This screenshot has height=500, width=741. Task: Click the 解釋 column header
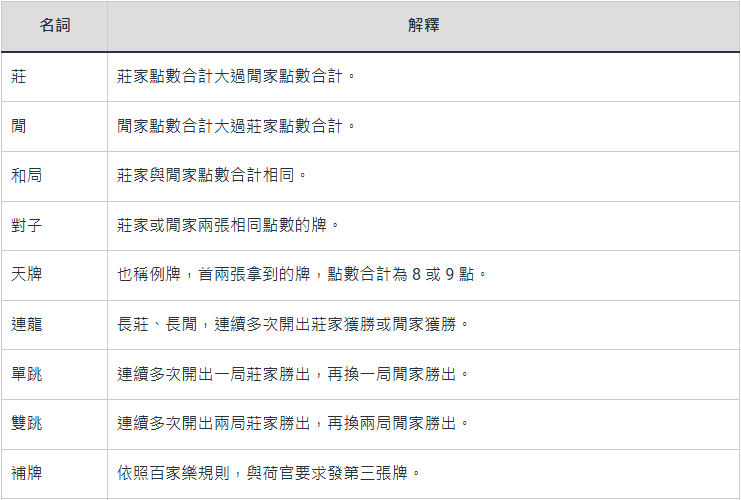[423, 26]
